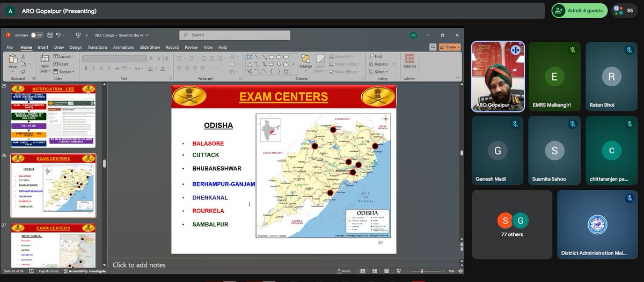Click the font color swatch
The image size is (644, 282).
tap(163, 68)
